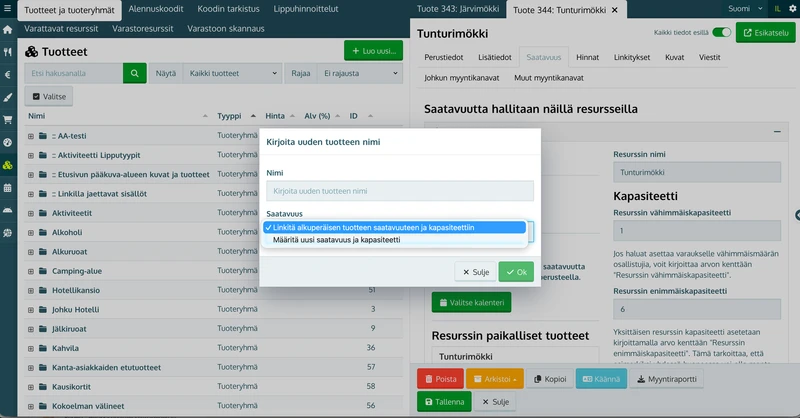Expand the Johku Hotelli group
This screenshot has width=800, height=418.
[31, 310]
